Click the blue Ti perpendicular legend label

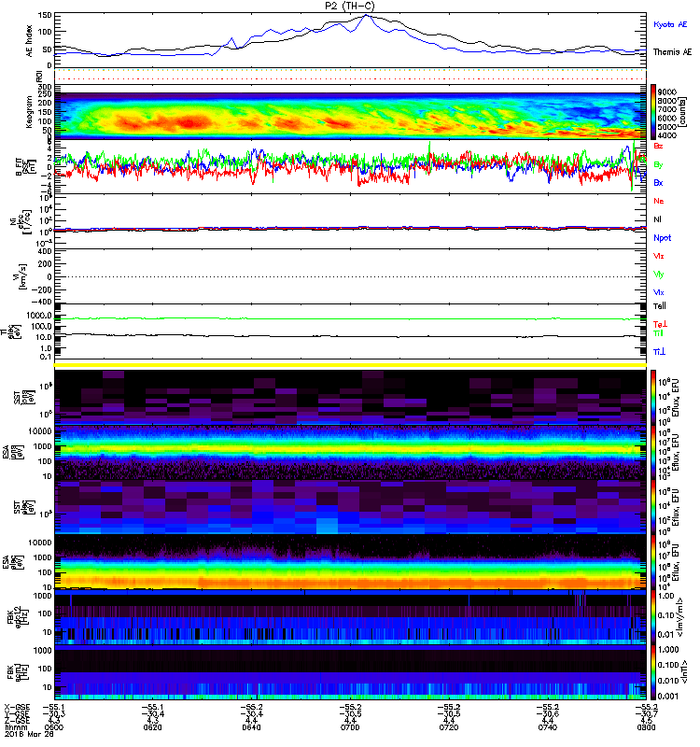click(x=659, y=352)
